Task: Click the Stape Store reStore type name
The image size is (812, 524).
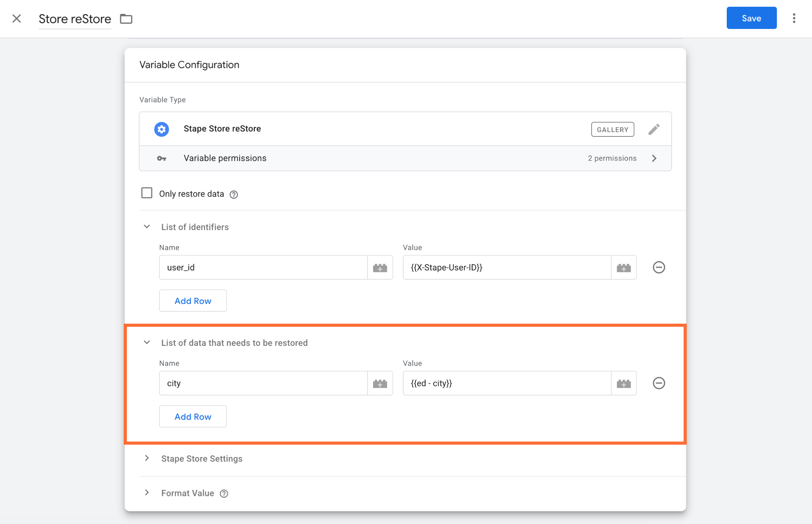Action: (x=222, y=129)
